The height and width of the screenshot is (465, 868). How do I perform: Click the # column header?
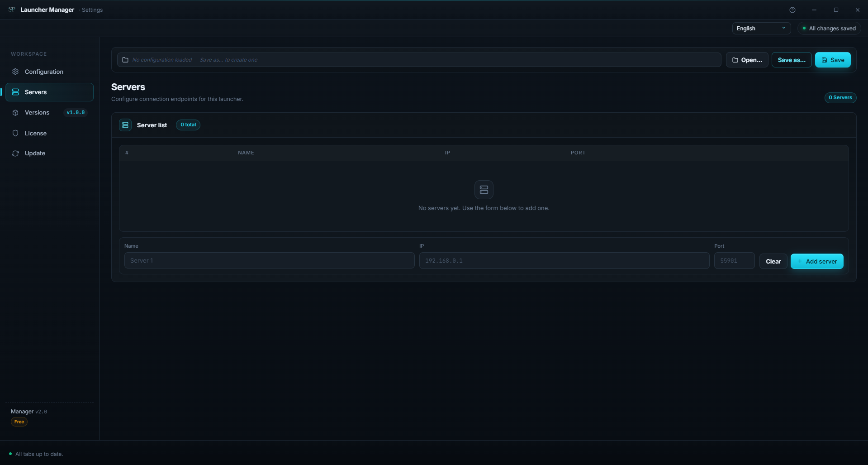tap(127, 153)
